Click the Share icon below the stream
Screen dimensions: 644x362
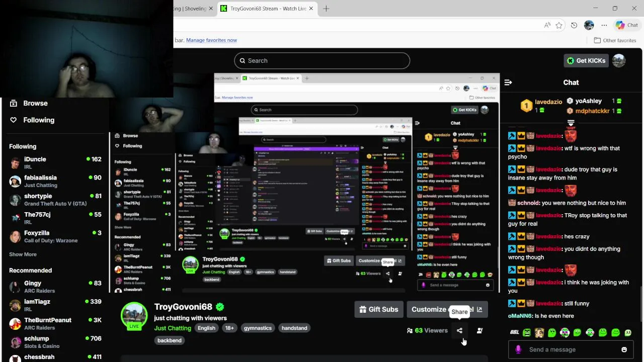pos(459,330)
